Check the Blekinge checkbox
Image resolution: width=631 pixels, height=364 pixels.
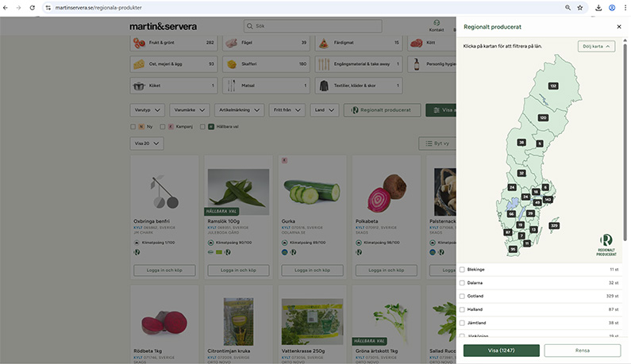coord(462,270)
